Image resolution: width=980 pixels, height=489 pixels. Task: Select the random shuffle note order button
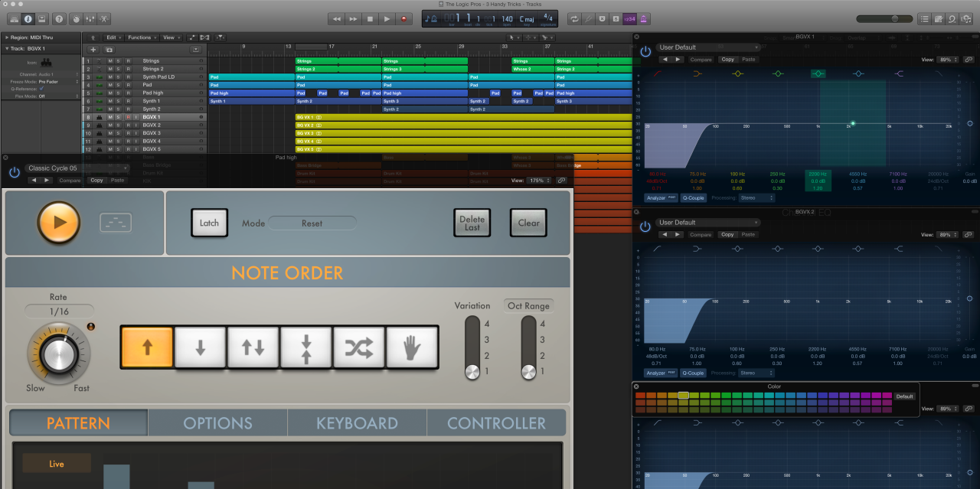pyautogui.click(x=359, y=347)
